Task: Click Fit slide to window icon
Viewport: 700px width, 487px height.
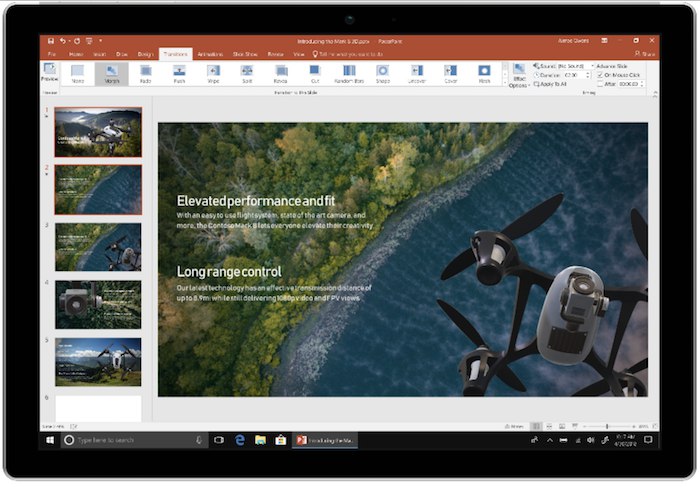Action: (x=654, y=426)
